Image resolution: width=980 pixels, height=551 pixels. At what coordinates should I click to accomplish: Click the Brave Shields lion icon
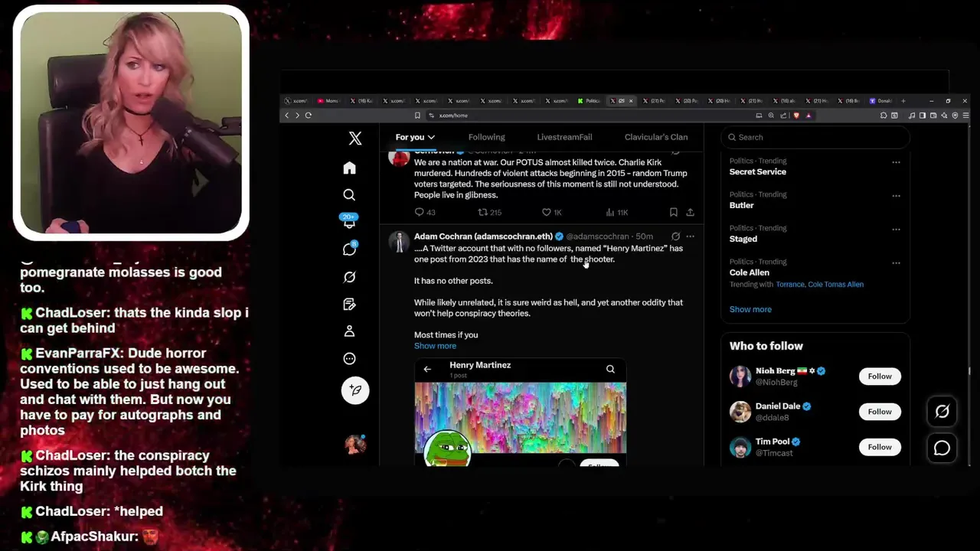(x=796, y=116)
